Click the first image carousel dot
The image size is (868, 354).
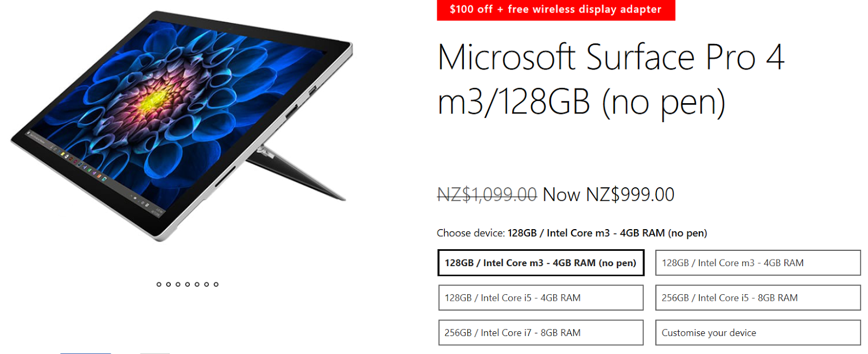click(x=159, y=285)
